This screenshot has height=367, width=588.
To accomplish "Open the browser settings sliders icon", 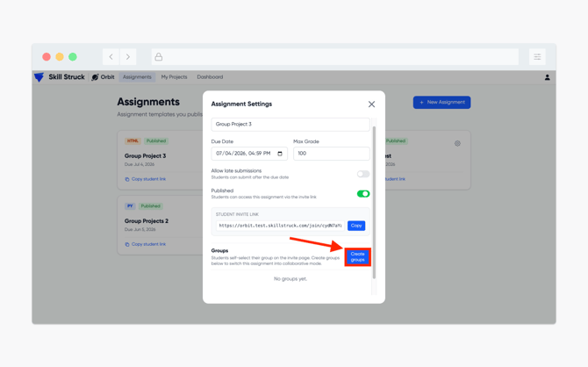I will pos(537,57).
